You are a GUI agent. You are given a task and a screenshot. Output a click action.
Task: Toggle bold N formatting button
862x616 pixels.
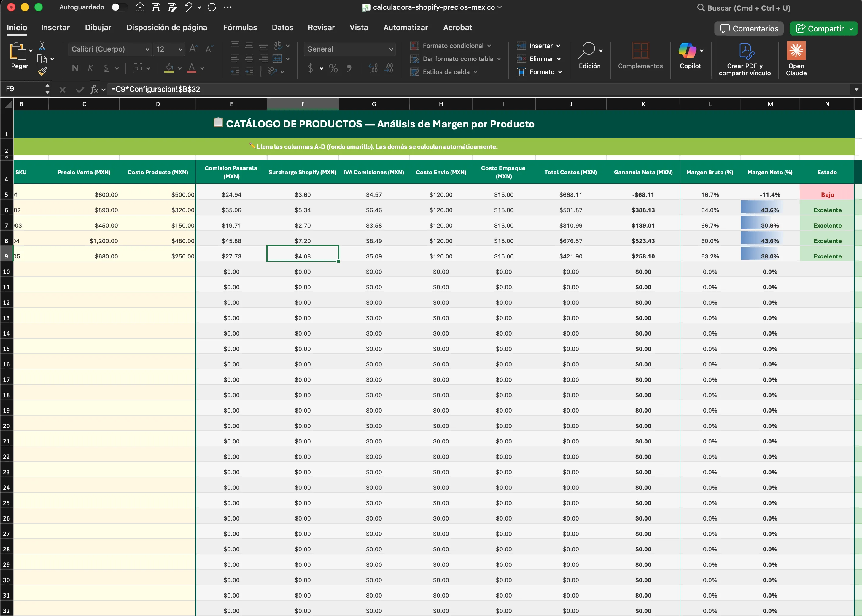pos(75,68)
